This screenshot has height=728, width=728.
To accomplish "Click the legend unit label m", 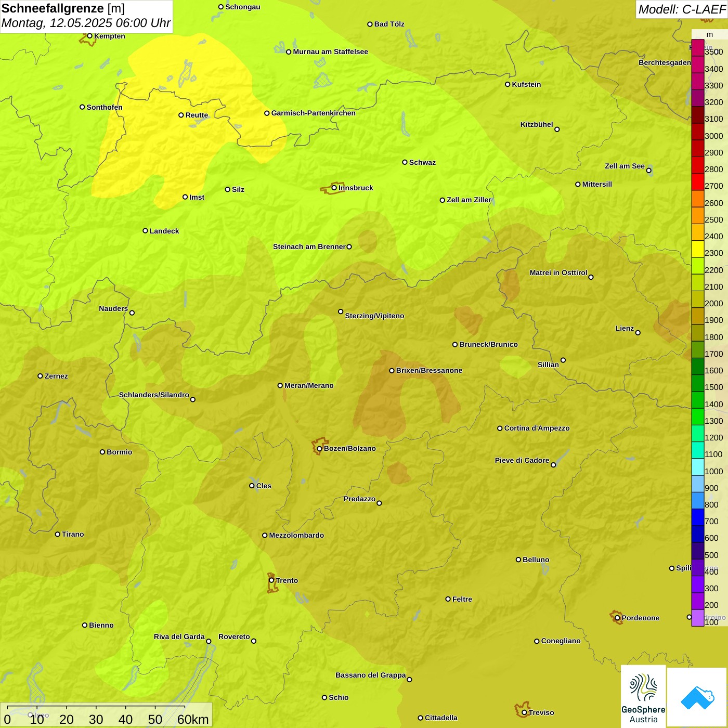I will pos(710,34).
